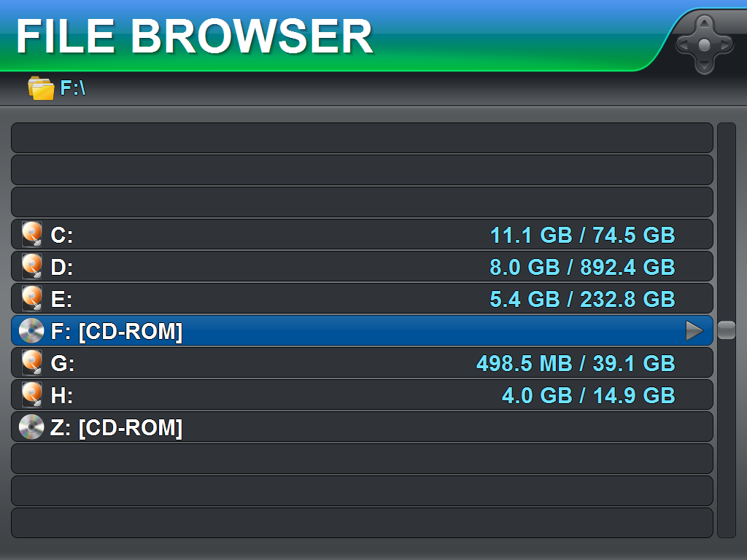Select the Z: [CD-ROM] entry
This screenshot has height=560, width=747.
pyautogui.click(x=362, y=427)
